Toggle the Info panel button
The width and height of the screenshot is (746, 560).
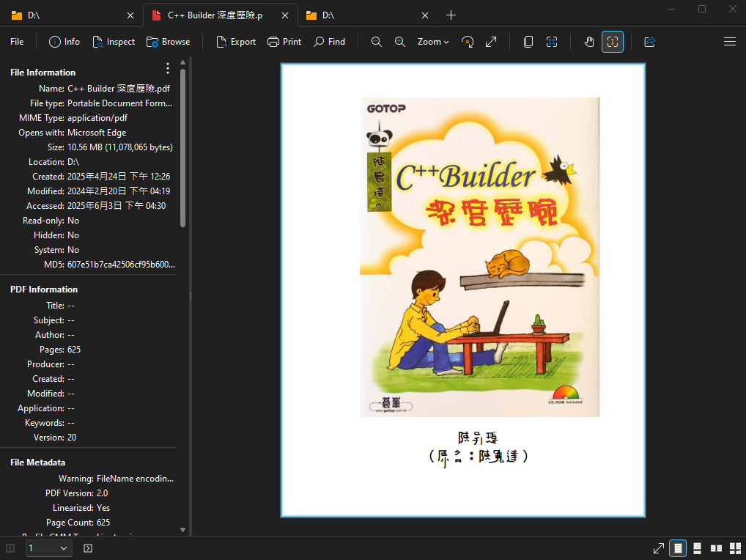(64, 42)
